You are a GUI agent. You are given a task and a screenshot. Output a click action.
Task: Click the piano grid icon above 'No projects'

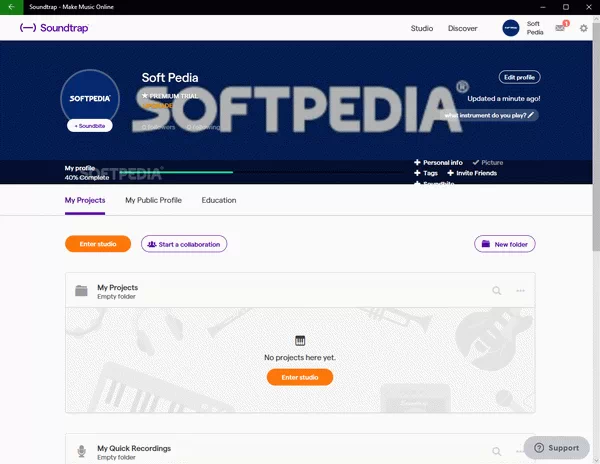(x=300, y=340)
